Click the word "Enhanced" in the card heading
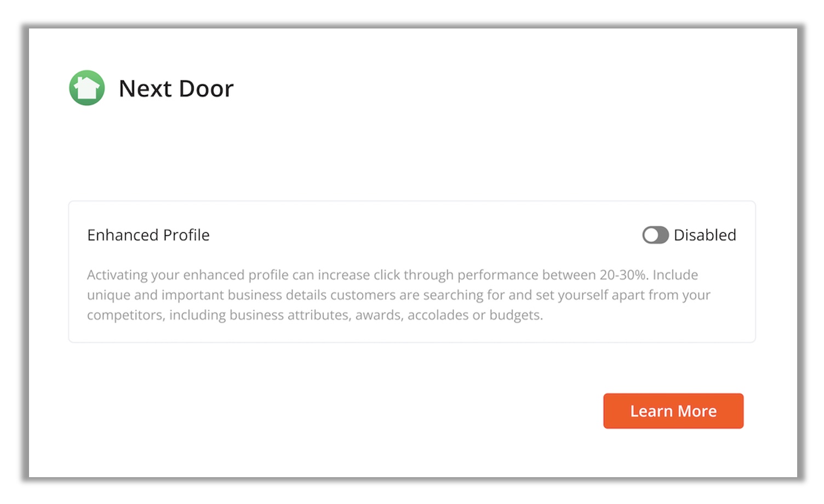 (123, 235)
